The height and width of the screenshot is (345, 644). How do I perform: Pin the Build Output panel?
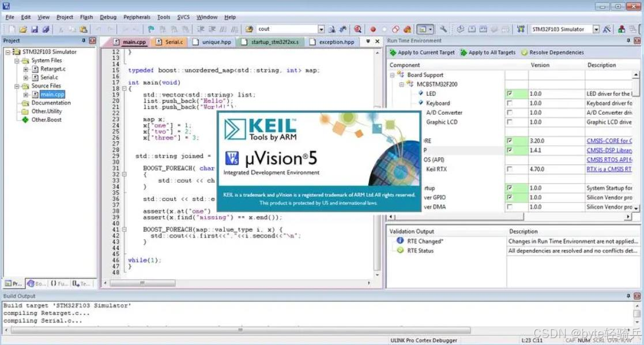point(628,295)
